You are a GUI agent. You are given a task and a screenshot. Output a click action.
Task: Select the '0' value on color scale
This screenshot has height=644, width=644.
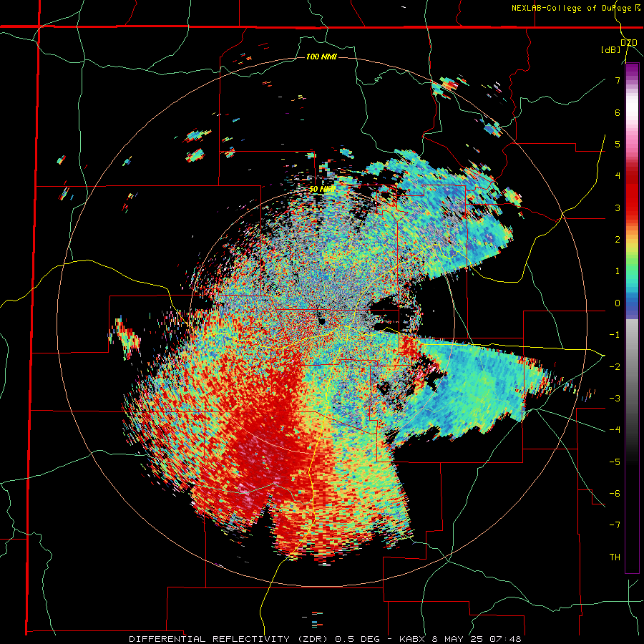tap(618, 303)
